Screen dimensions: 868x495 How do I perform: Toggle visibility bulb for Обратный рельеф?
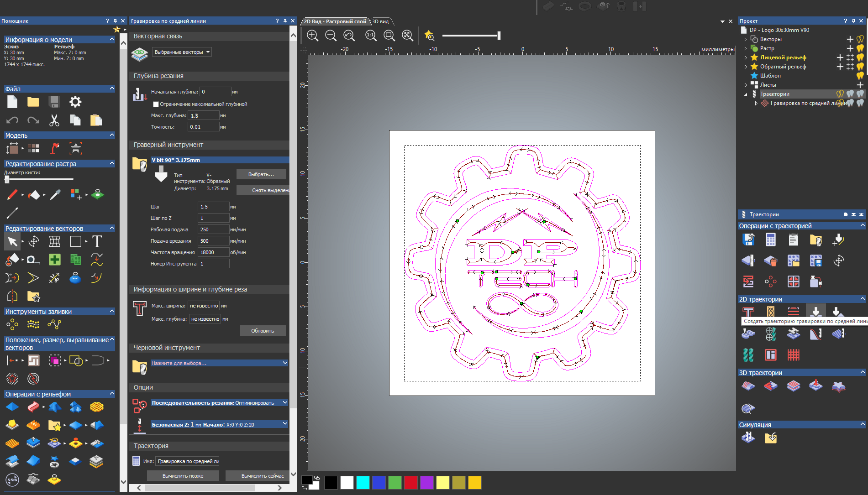[860, 67]
